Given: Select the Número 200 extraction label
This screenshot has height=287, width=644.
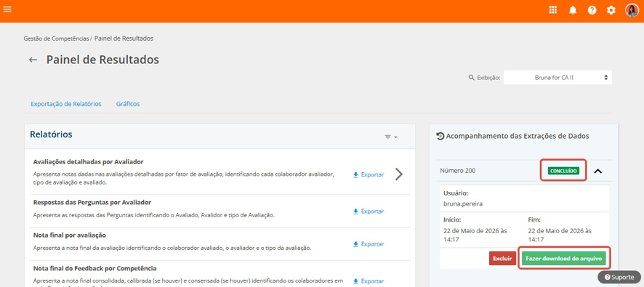Looking at the screenshot, I should pos(457,171).
